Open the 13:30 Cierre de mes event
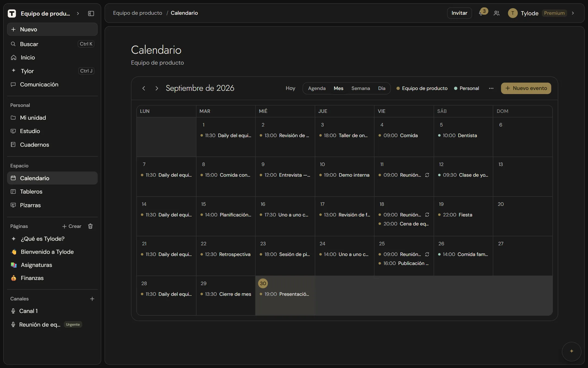 pyautogui.click(x=226, y=294)
